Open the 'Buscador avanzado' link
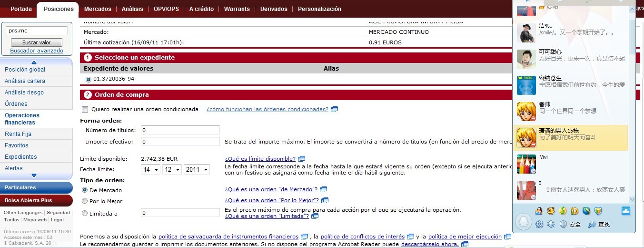644x248 pixels. click(x=37, y=51)
